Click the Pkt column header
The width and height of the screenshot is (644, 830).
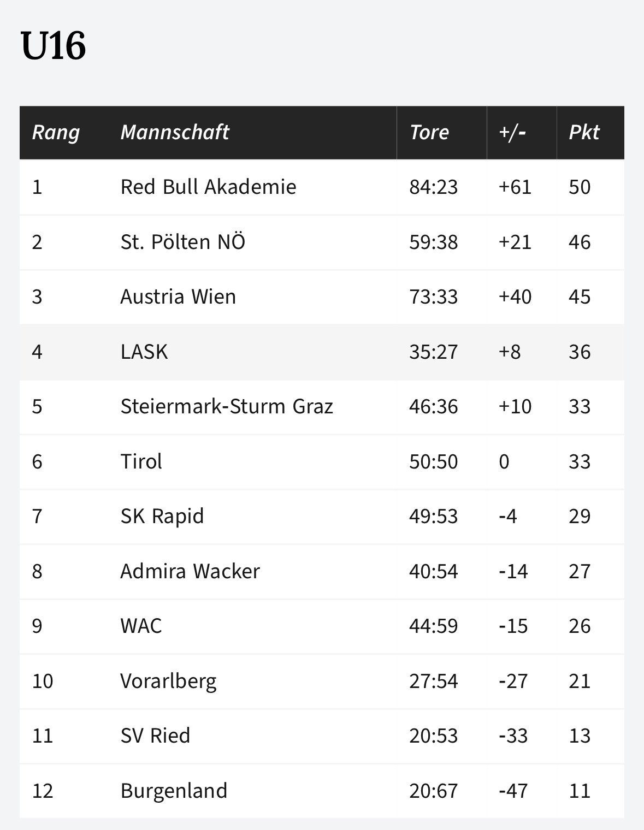coord(584,132)
